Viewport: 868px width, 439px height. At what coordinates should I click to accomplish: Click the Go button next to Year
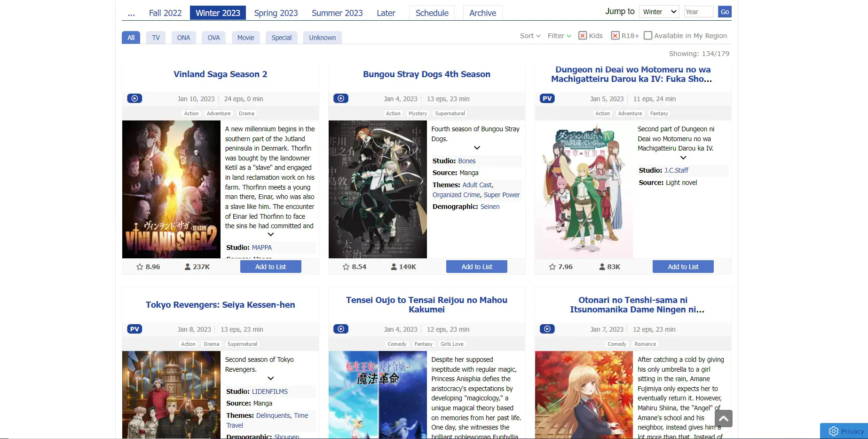pos(725,12)
